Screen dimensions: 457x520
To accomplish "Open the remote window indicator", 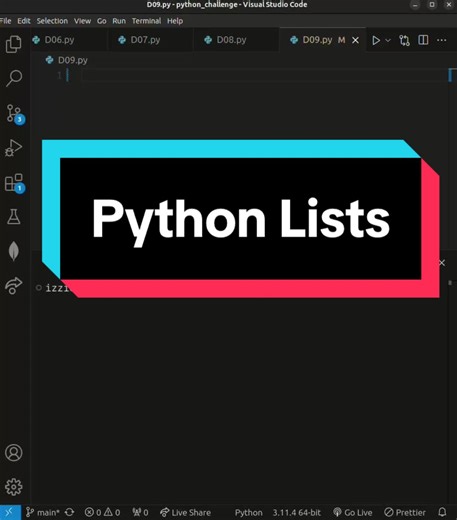I will [x=9, y=512].
